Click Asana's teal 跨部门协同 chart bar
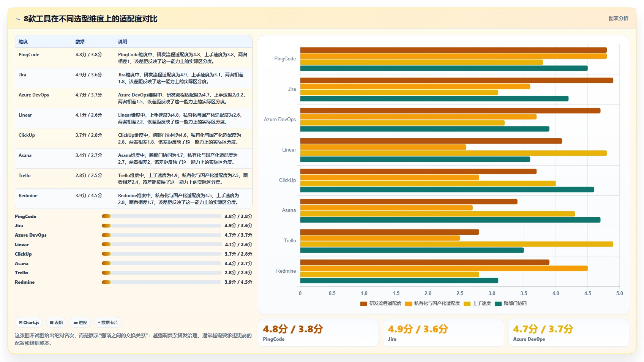Screen dimensions: 644x362 tap(450, 220)
